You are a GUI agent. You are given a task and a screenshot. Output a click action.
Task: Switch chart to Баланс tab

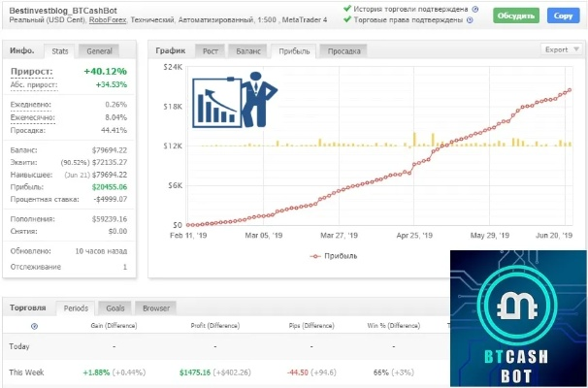(x=247, y=51)
